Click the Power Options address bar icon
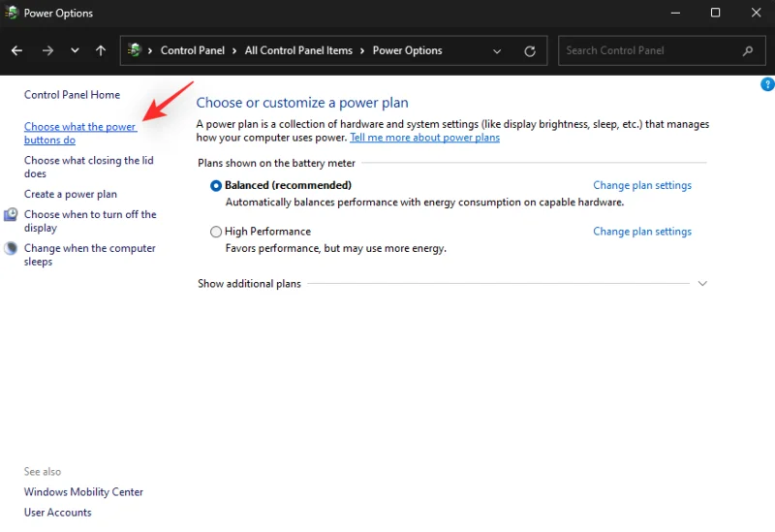 click(135, 50)
